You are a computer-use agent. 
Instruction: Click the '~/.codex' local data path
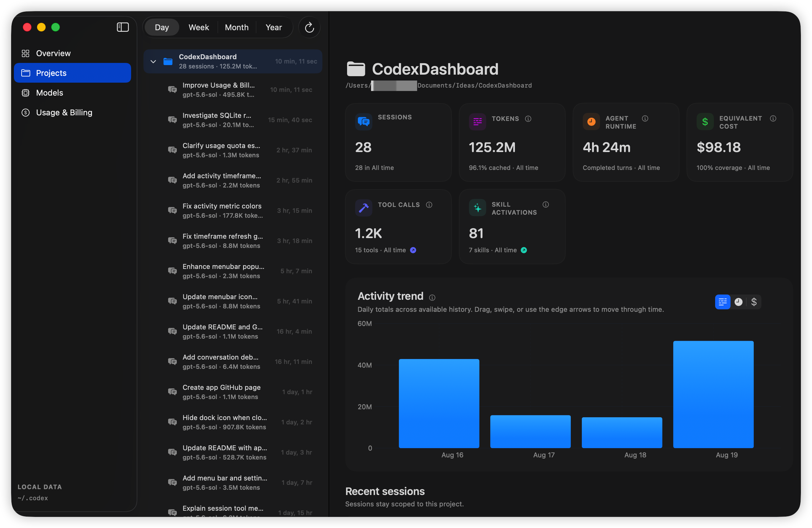33,498
